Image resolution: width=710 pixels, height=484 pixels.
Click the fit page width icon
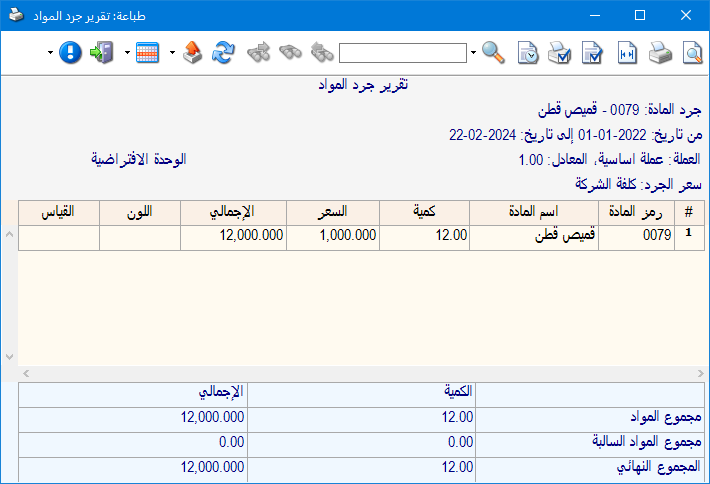[627, 53]
